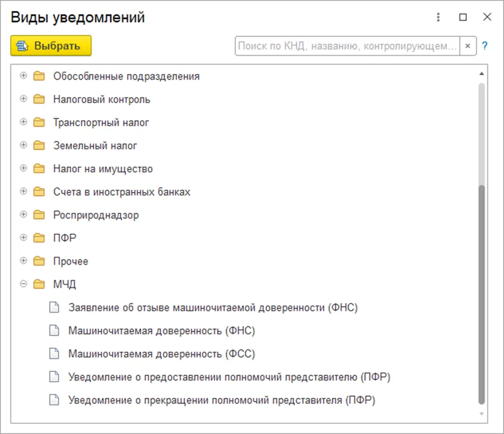This screenshot has height=434, width=504.
Task: Expand the Обособленные подразделения folder
Action: tap(23, 76)
